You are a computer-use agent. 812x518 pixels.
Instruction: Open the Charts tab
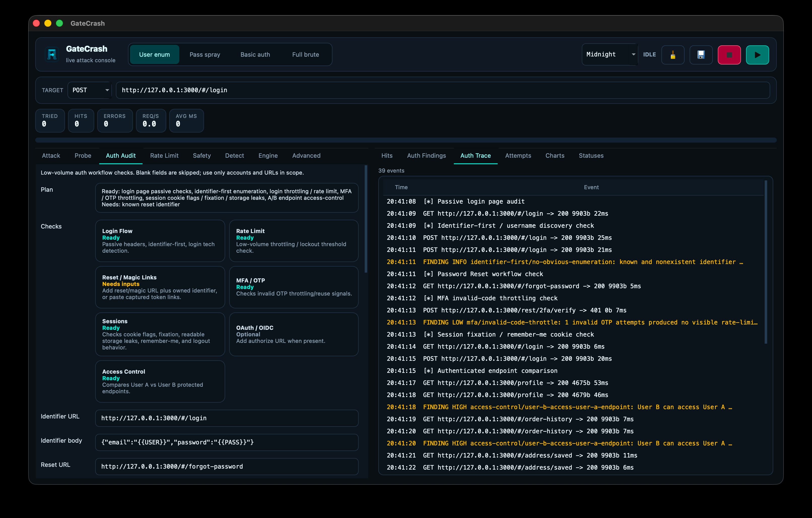(x=555, y=155)
